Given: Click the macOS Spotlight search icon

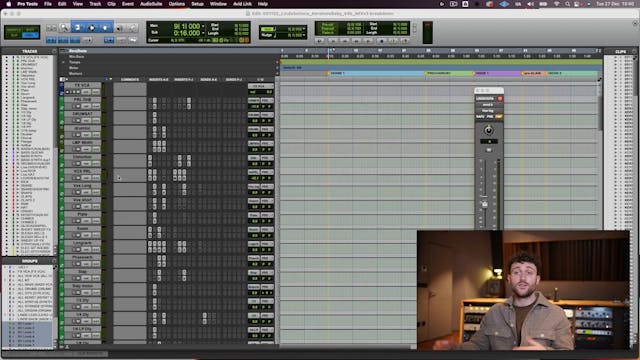Looking at the screenshot, I should pyautogui.click(x=567, y=4).
